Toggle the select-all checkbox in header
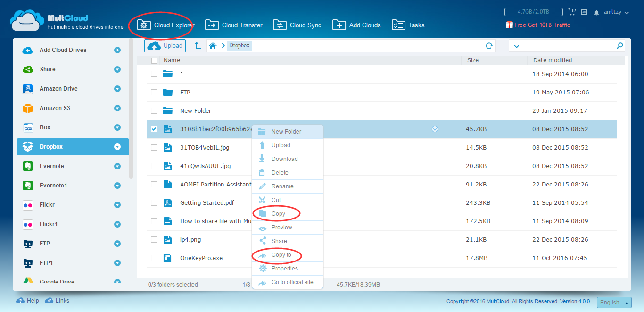Image resolution: width=644 pixels, height=312 pixels. 154,60
